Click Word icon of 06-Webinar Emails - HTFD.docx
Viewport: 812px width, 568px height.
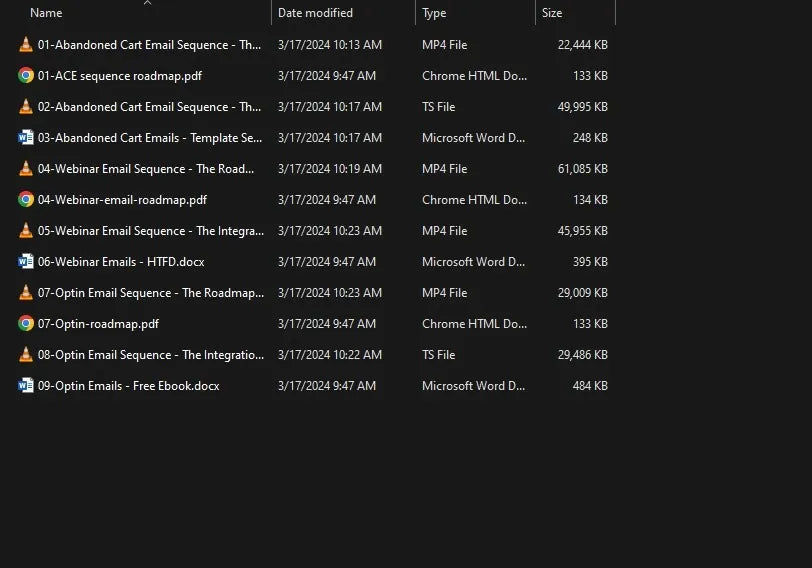pos(26,262)
